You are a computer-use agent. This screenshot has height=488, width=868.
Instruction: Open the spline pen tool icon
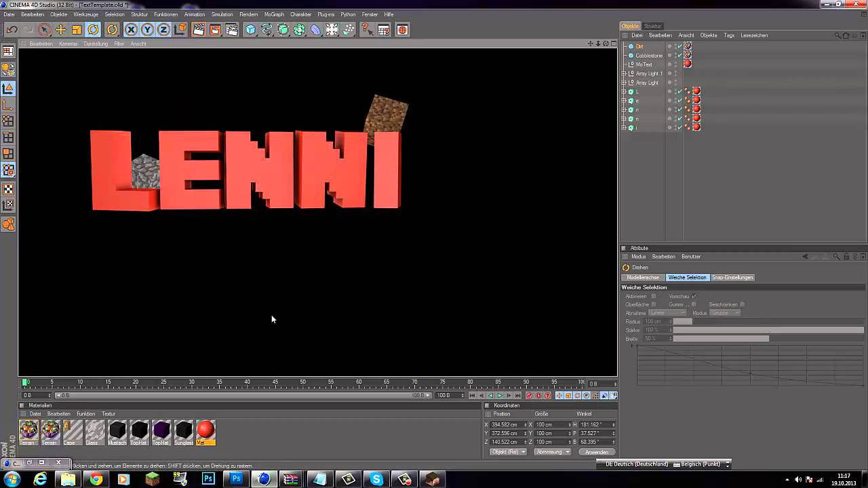tap(267, 30)
